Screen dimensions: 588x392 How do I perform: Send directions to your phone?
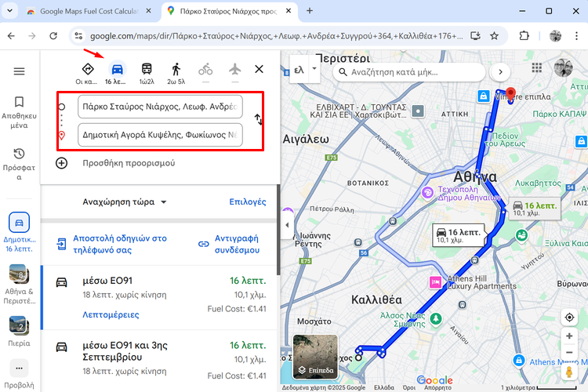[x=111, y=244]
